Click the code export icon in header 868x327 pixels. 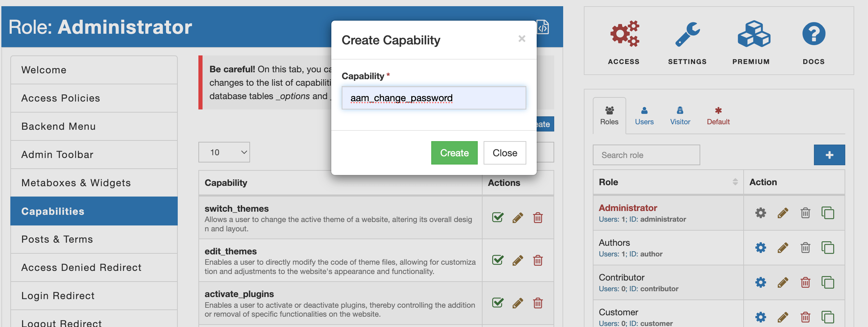point(543,27)
